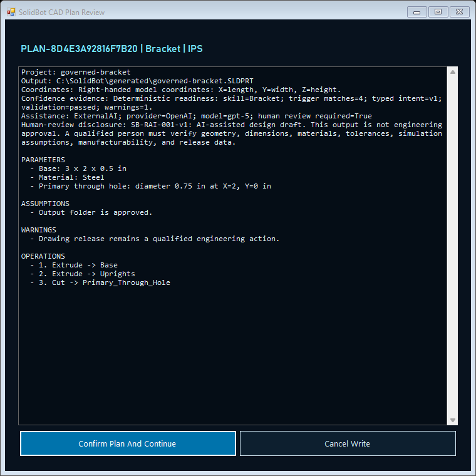Click the SolidBot app icon in title bar
This screenshot has width=476, height=476.
[x=11, y=12]
